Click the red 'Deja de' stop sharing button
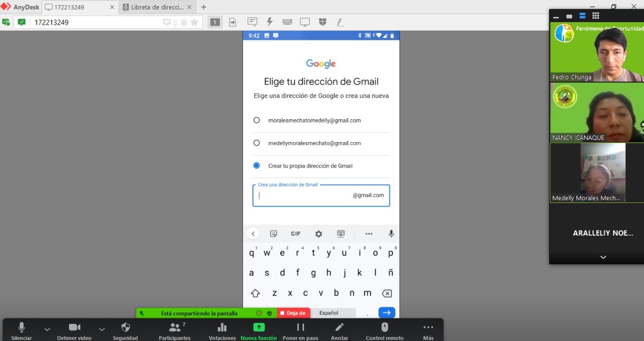The image size is (644, 341). pos(293,313)
